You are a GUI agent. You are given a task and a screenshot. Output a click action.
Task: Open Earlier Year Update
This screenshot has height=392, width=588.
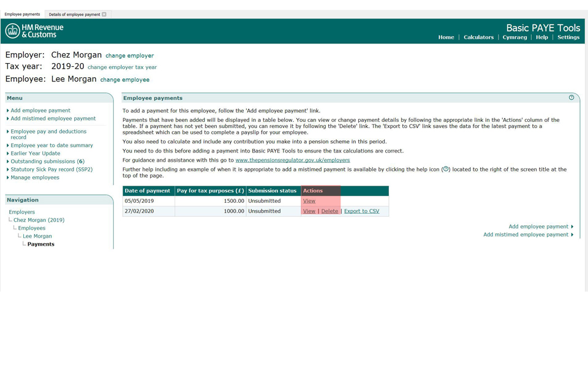[36, 153]
